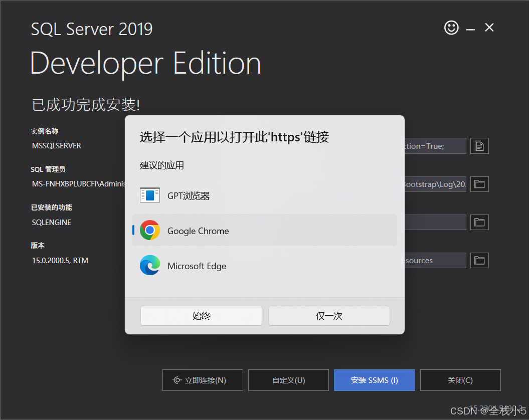The image size is (529, 420).
Task: Open the installed features folder icon
Action: 479,222
